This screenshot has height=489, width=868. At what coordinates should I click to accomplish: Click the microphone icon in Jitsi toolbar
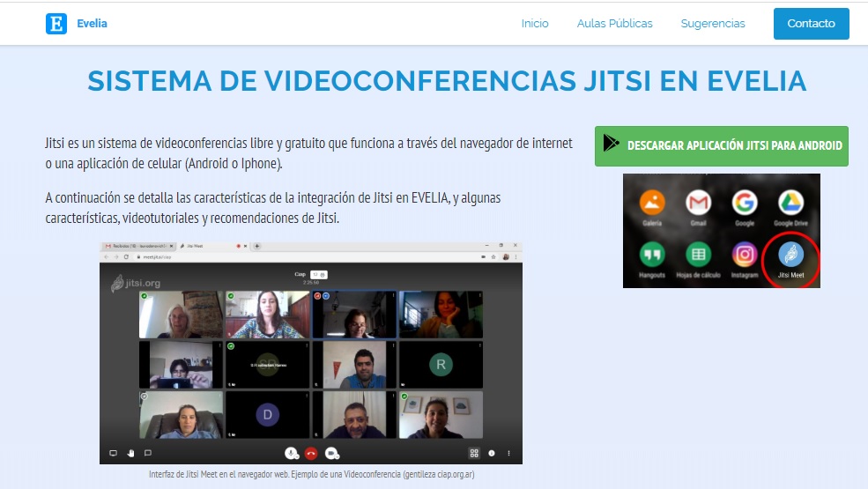point(291,454)
